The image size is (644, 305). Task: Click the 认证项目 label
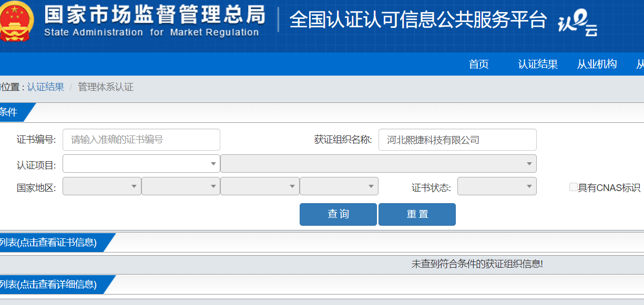click(36, 165)
